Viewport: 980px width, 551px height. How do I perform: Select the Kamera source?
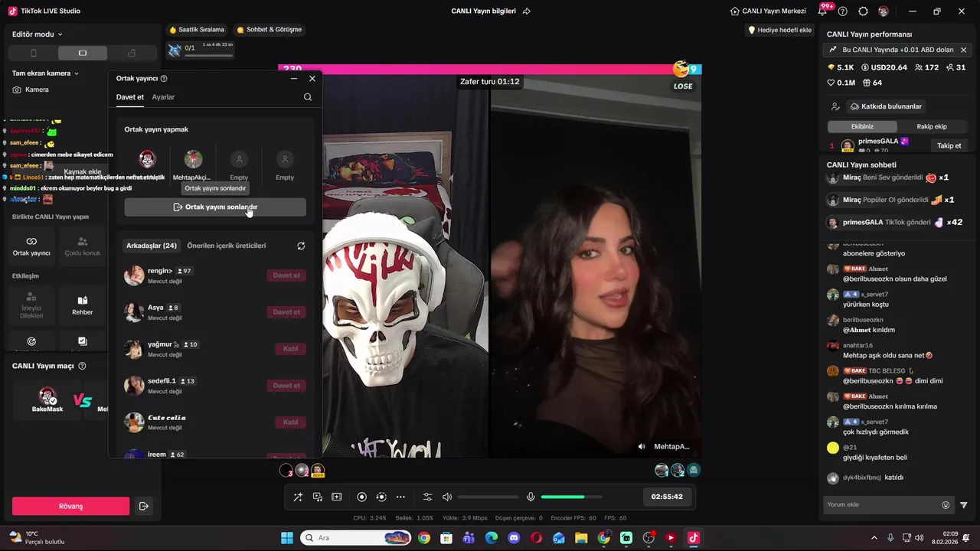tap(31, 90)
